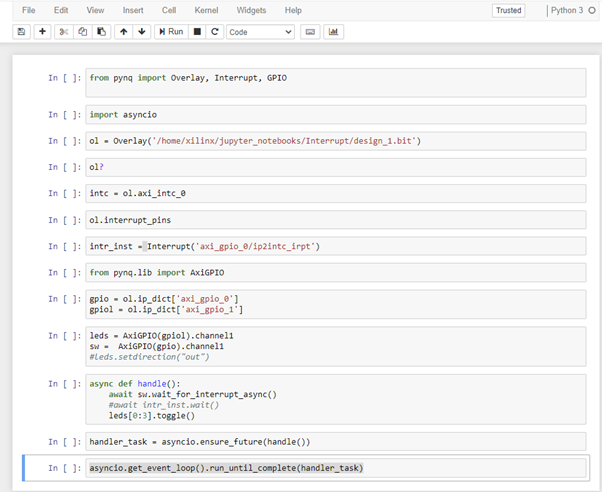Select the Overlay design_1.bit cell
This screenshot has width=602, height=492.
point(336,141)
